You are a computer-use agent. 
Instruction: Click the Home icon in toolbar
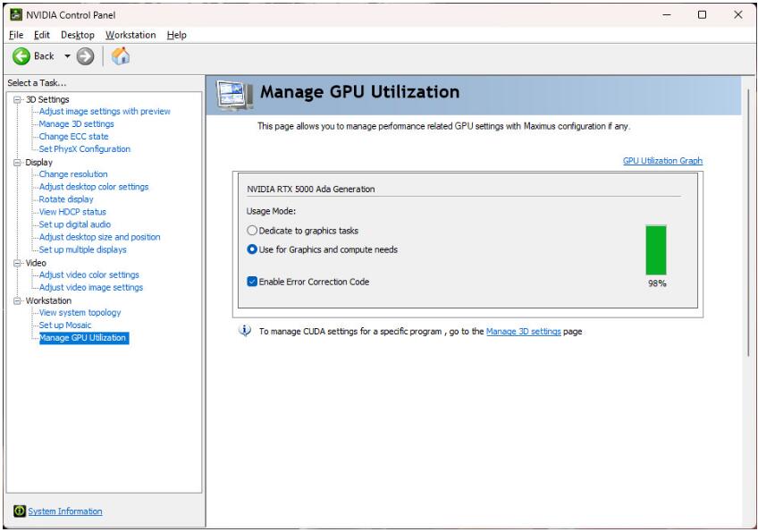coord(121,56)
